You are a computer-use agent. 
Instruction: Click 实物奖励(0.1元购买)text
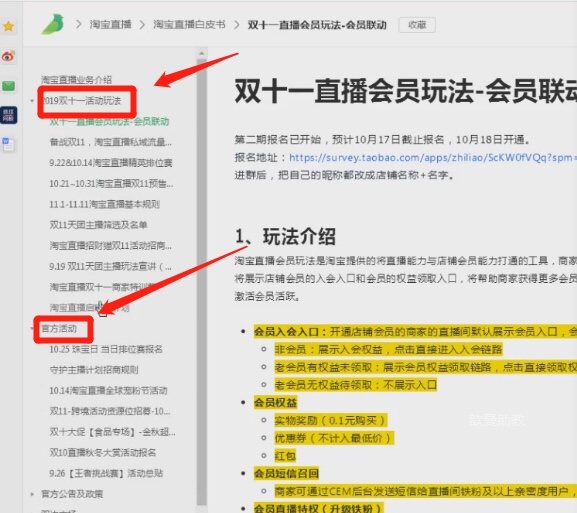coord(330,420)
